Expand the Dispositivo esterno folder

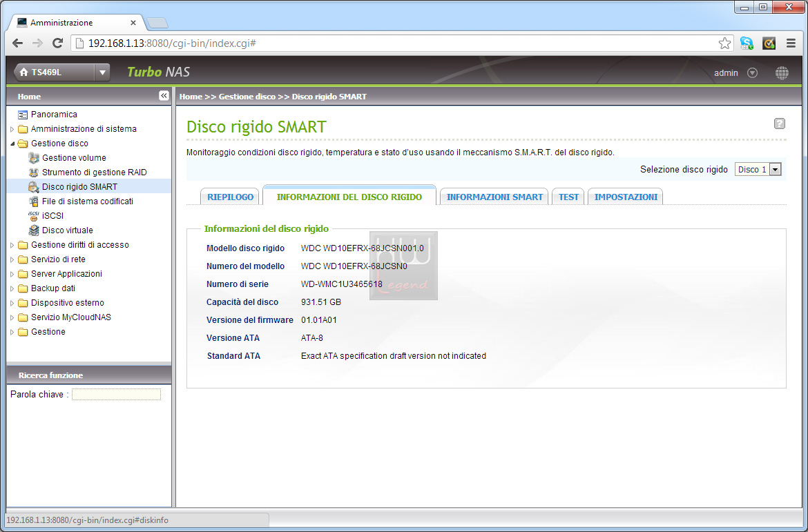(x=12, y=303)
